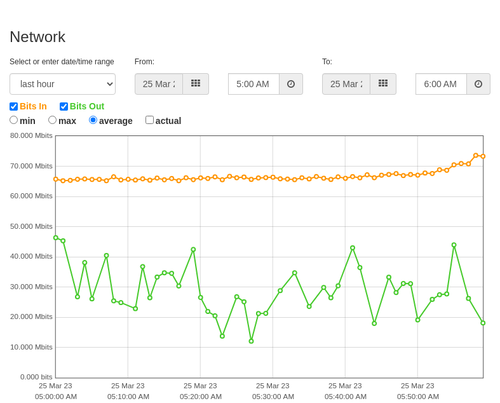Screen dimensions: 500x403
Task: Click the 40.000 Mbits axis label
Action: click(x=31, y=256)
